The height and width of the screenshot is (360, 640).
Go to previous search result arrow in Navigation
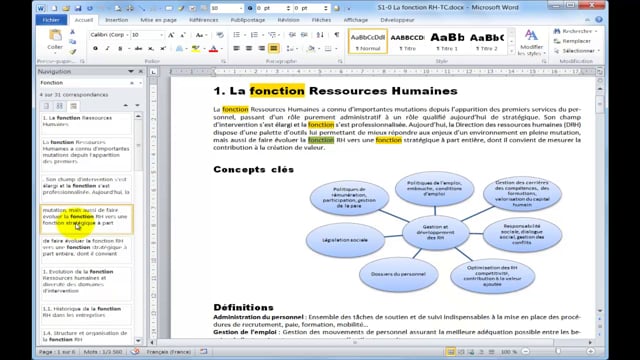click(126, 106)
